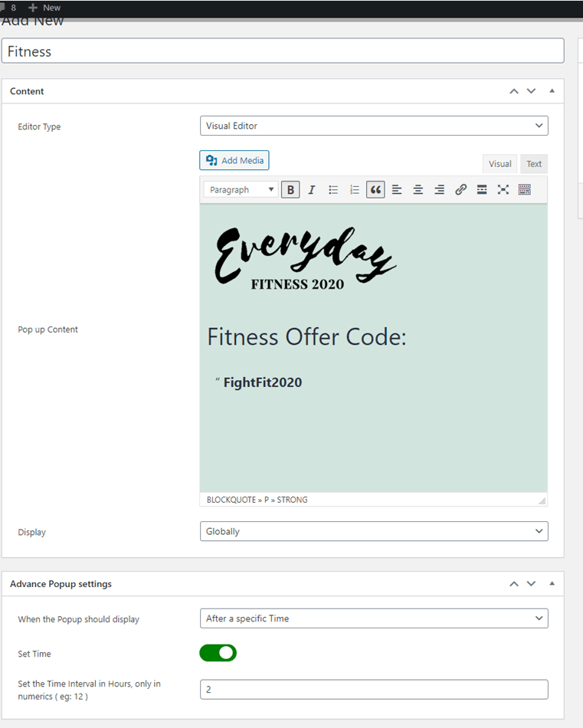The height and width of the screenshot is (728, 583).
Task: Click the Fitness title input field
Action: (x=283, y=51)
